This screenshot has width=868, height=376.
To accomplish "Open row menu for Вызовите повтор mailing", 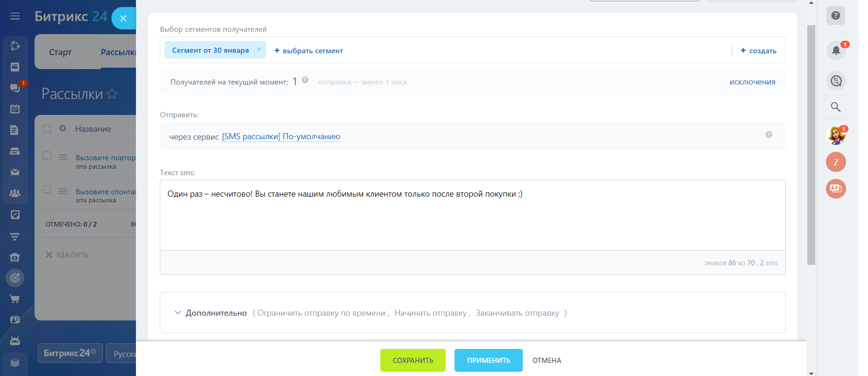I will click(x=63, y=157).
